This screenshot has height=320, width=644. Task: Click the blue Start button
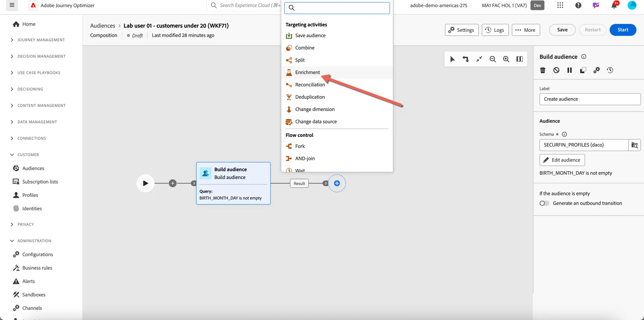tap(623, 30)
